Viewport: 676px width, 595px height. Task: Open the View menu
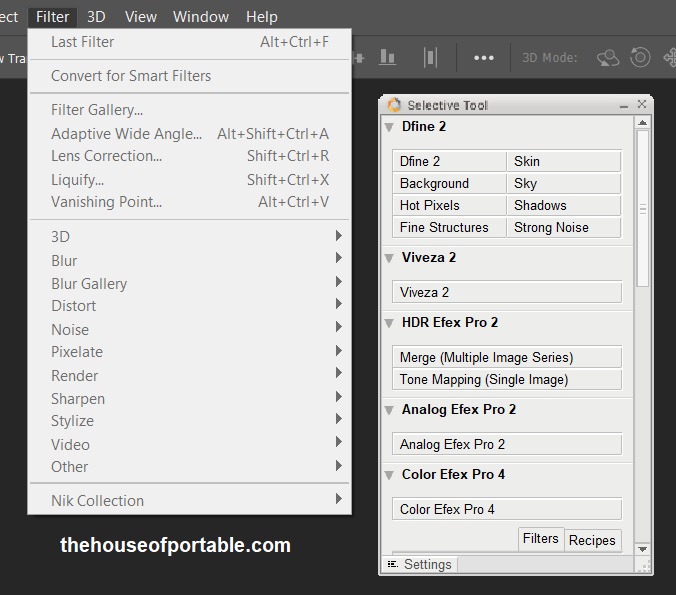[141, 17]
